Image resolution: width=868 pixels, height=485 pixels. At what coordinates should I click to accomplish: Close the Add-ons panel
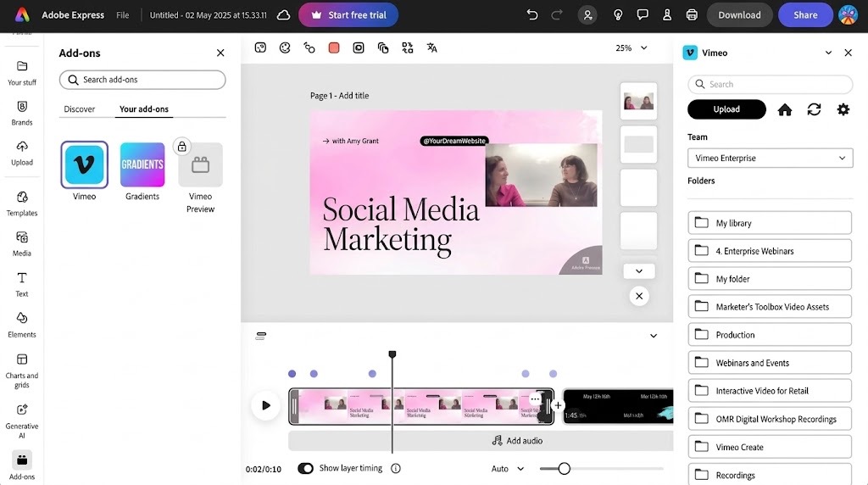tap(220, 53)
